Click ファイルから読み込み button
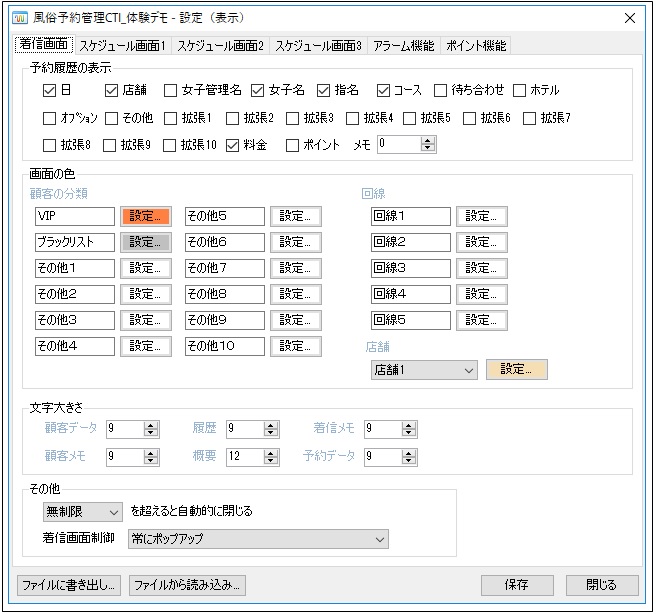656x614 pixels. [187, 585]
